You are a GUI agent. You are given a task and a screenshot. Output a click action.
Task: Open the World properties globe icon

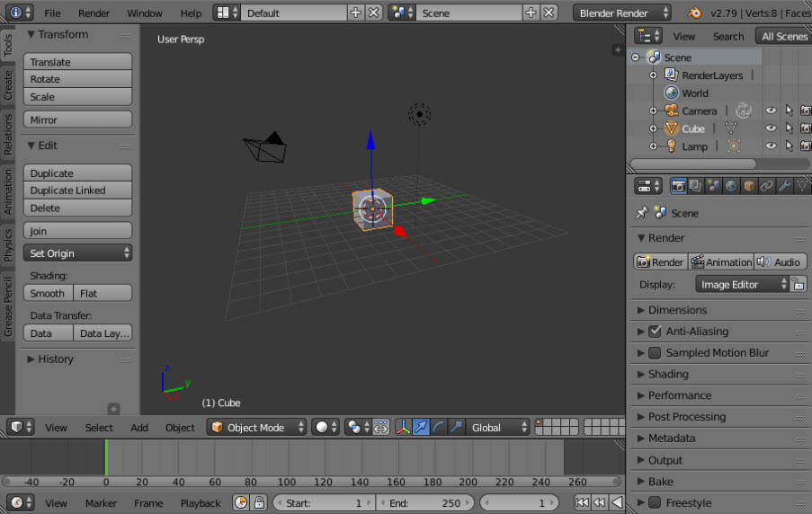(731, 186)
